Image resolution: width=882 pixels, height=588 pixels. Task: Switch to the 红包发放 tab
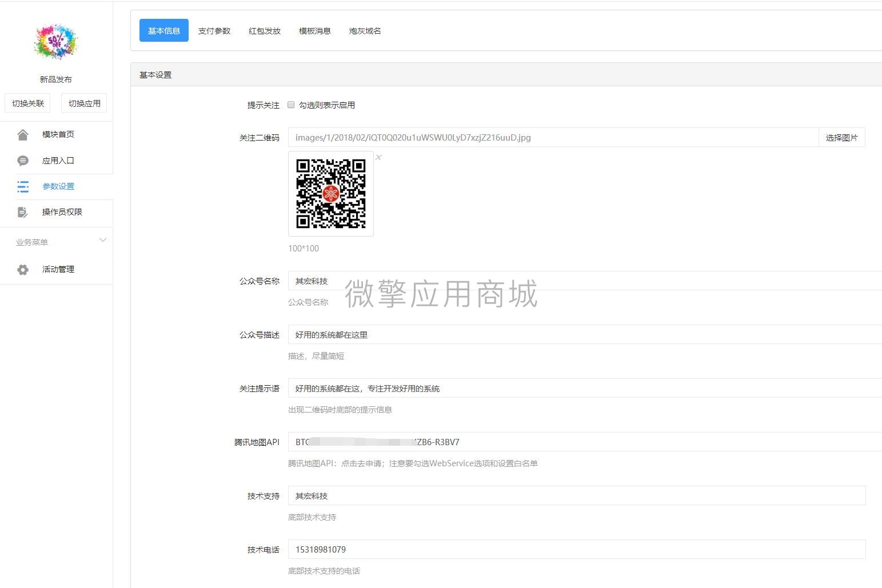pyautogui.click(x=265, y=31)
